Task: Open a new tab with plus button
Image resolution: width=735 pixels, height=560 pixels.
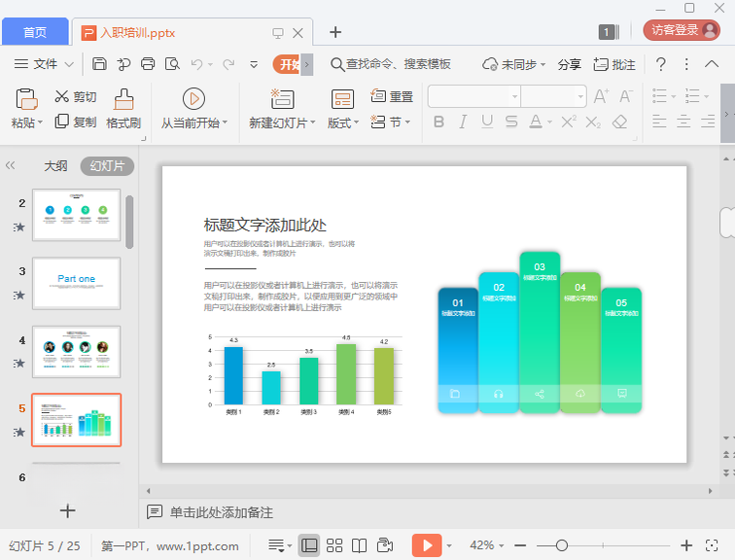Action: 335,32
